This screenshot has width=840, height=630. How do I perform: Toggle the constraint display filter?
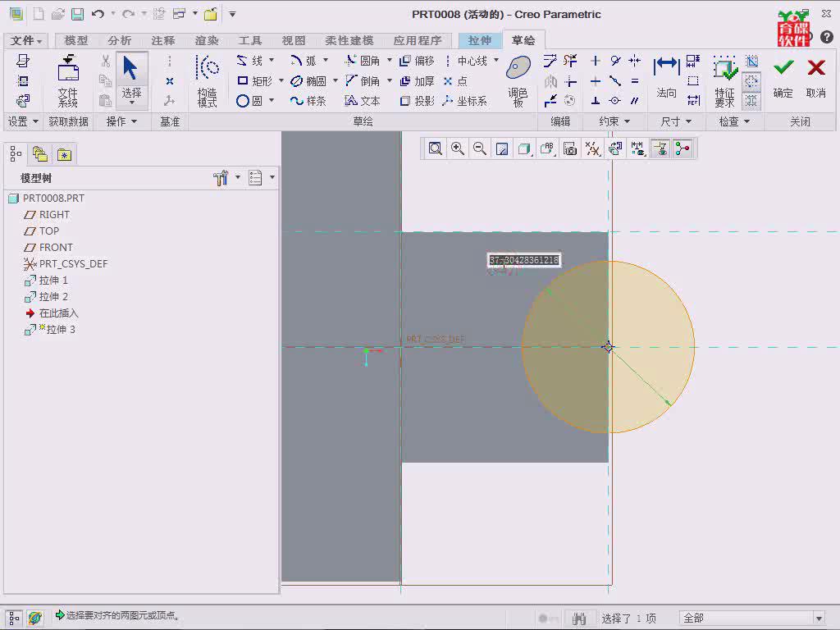(x=660, y=148)
